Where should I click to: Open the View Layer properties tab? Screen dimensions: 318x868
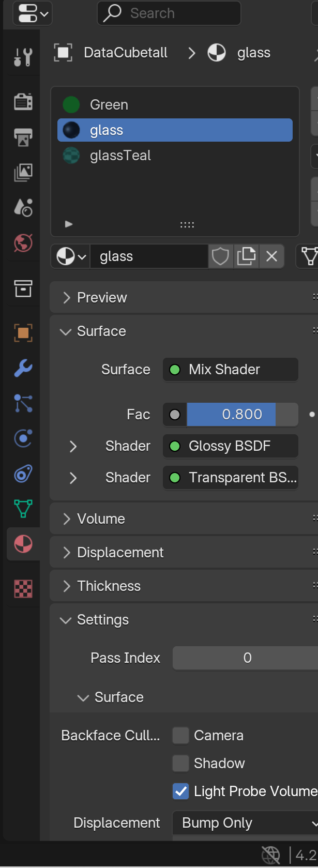pyautogui.click(x=23, y=172)
